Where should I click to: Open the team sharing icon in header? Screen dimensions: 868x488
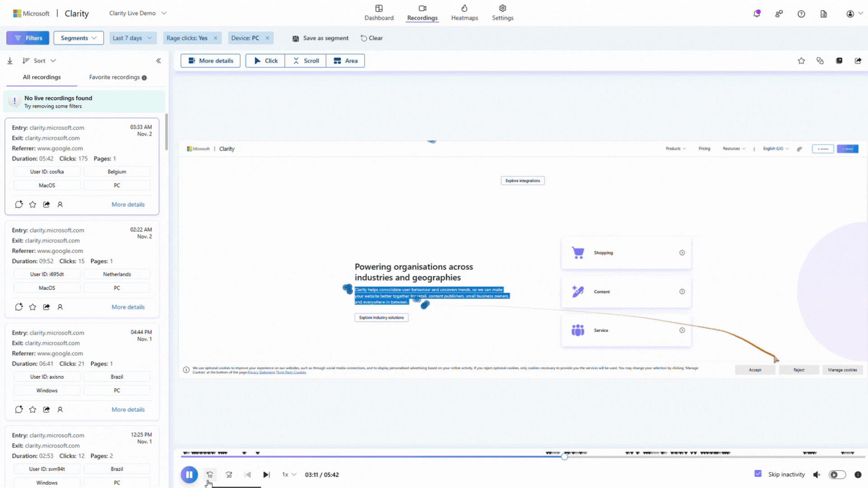(779, 14)
